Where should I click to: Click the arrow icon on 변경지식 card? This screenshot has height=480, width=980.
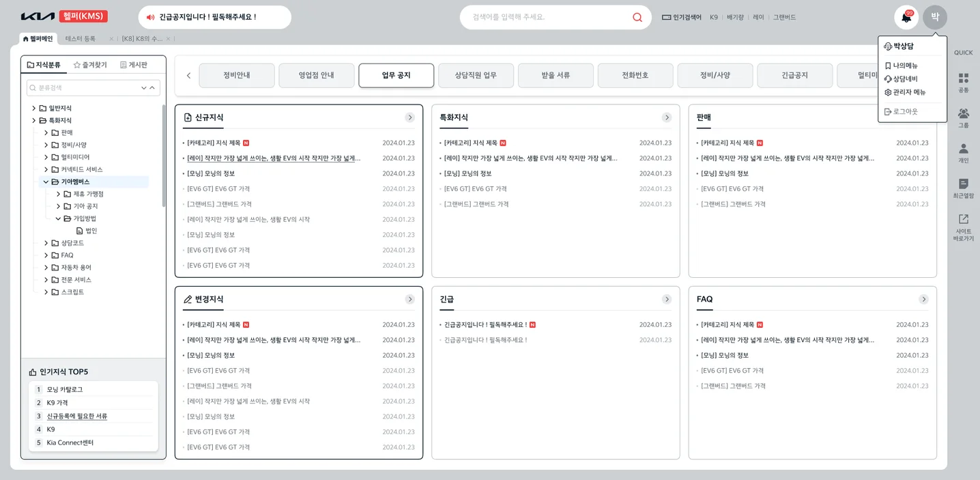click(410, 299)
